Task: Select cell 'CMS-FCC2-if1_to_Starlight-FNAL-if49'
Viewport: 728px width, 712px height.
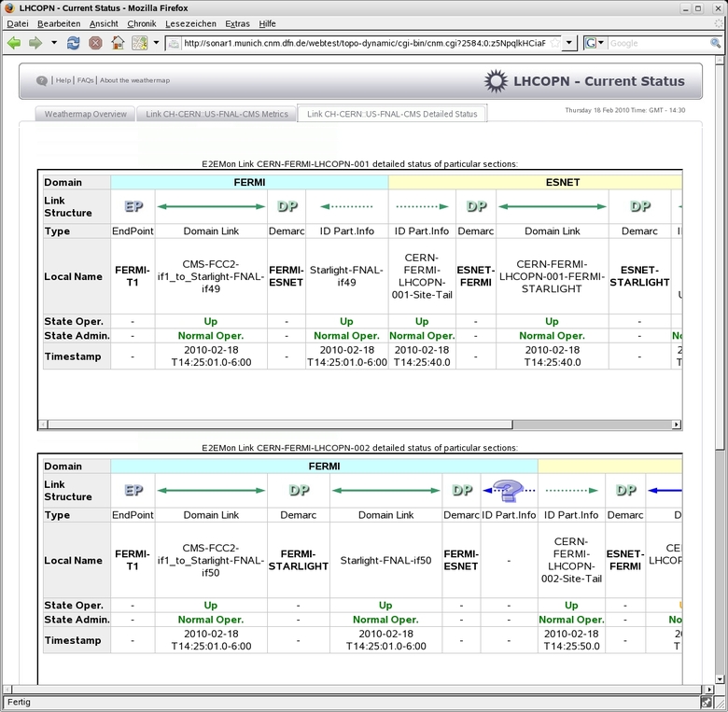Action: click(x=211, y=276)
